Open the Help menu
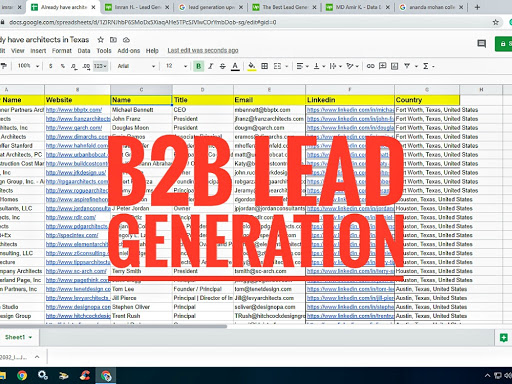This screenshot has width=512, height=384. tap(152, 51)
